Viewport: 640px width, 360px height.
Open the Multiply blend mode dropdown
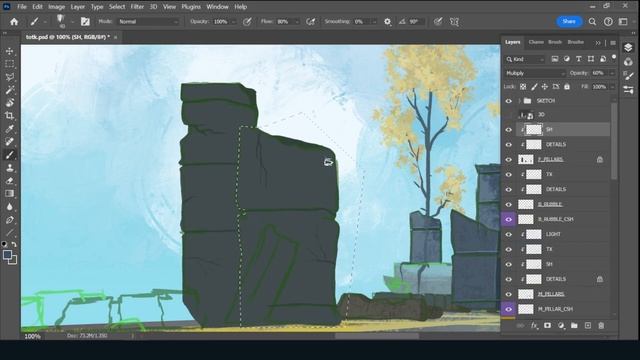pos(535,73)
